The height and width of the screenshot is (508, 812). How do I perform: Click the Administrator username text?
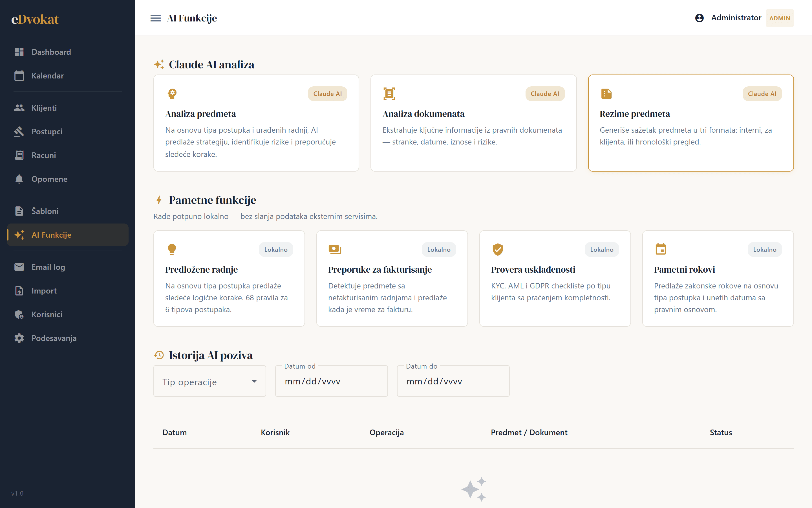click(x=736, y=18)
